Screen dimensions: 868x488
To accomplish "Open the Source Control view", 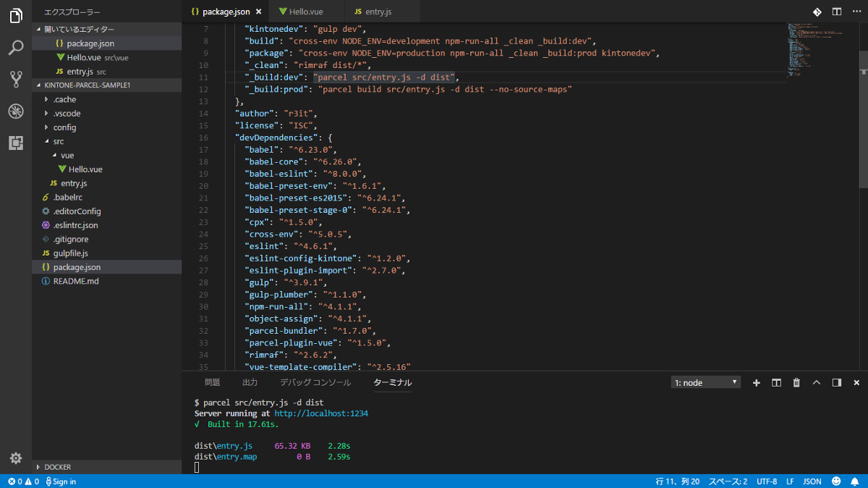I will point(16,79).
